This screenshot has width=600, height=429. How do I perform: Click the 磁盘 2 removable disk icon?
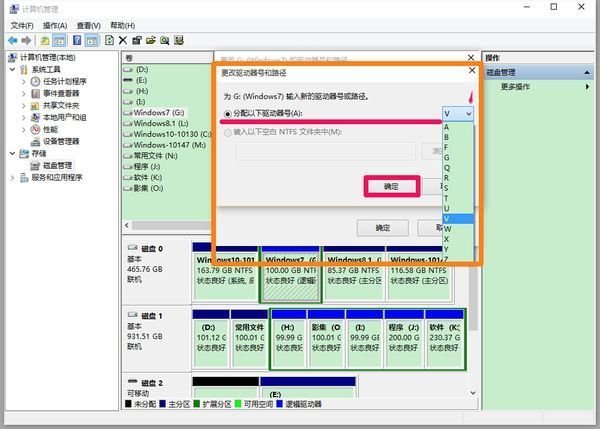[132, 382]
